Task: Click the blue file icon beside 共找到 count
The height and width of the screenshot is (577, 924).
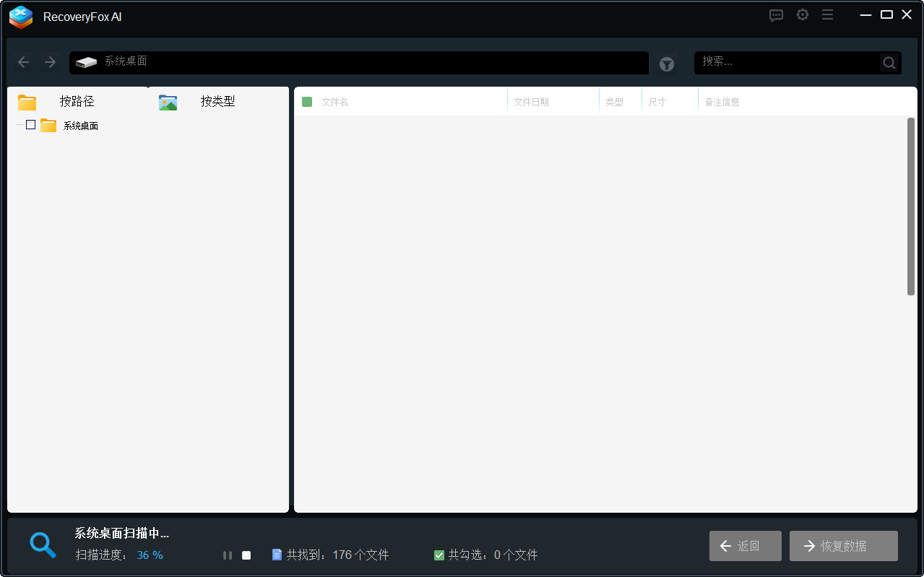Action: (278, 555)
